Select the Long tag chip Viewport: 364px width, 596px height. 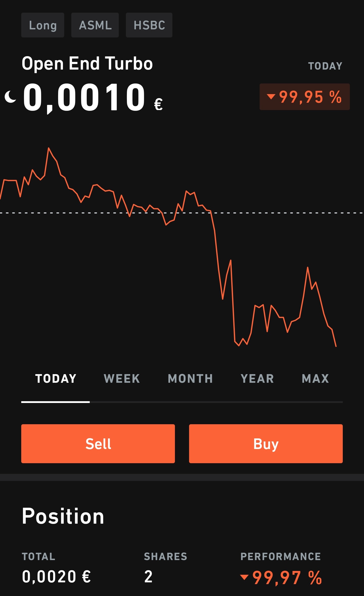tap(43, 25)
